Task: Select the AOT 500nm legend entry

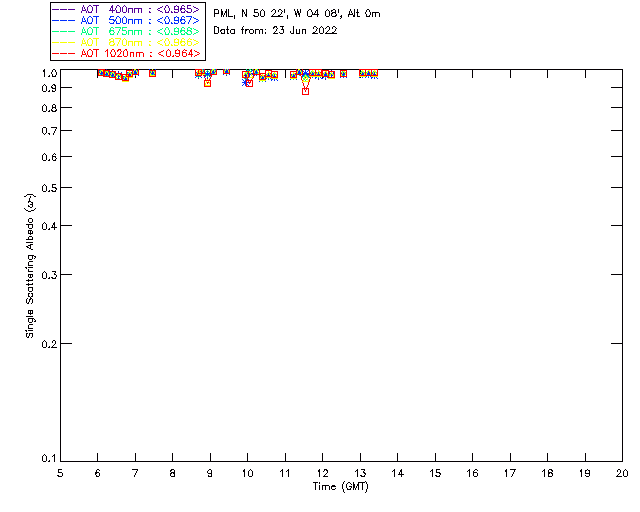Action: point(126,20)
